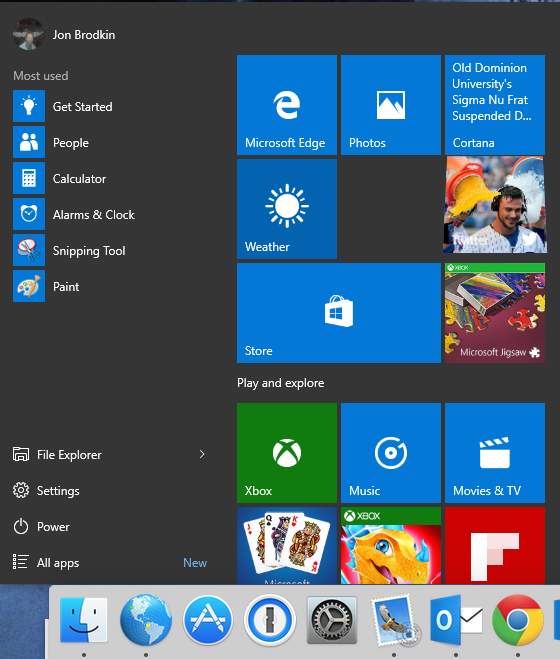Open the App Store in the Dock
The image size is (560, 659).
(208, 620)
